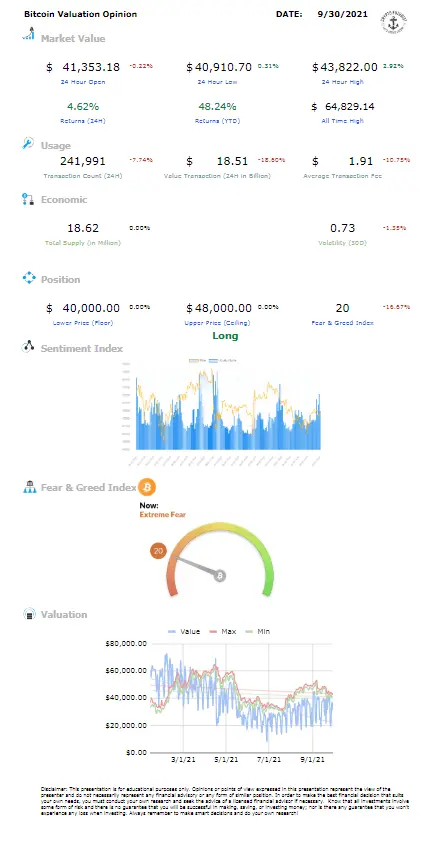Click the Bitcoin Valuation Opinion title
This screenshot has width=441, height=841.
(x=80, y=14)
